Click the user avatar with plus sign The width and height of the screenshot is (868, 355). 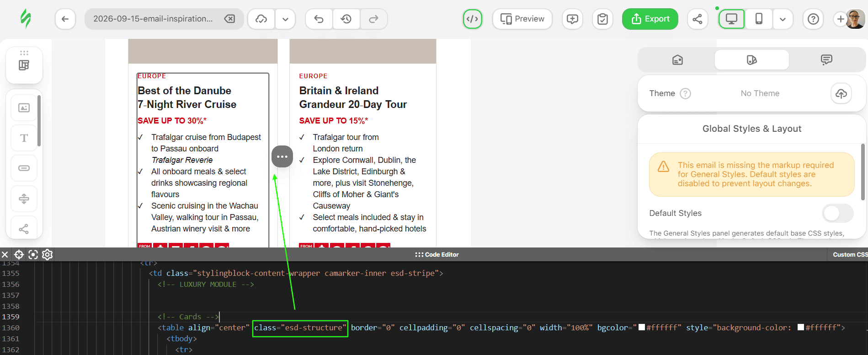[x=849, y=19]
